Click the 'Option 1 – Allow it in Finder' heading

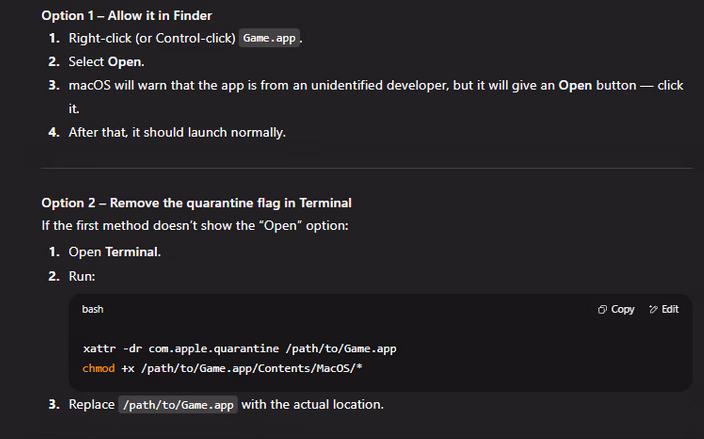tap(126, 15)
